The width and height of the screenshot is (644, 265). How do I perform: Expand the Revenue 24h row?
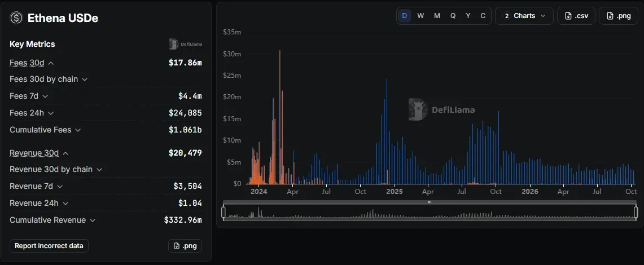65,203
